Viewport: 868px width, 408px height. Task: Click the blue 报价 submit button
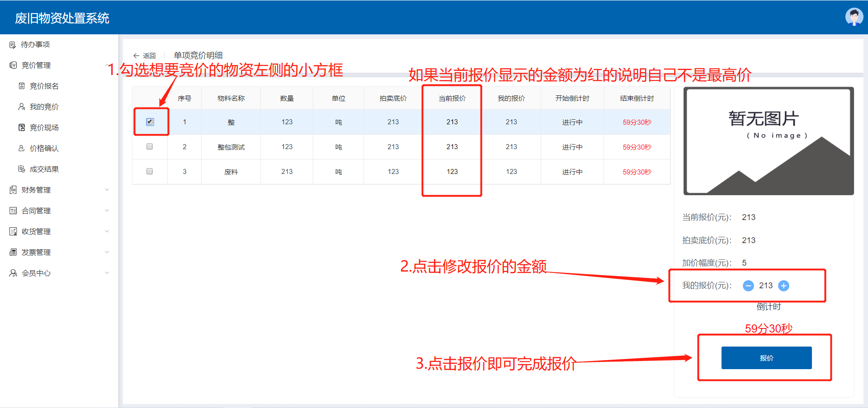coord(766,358)
